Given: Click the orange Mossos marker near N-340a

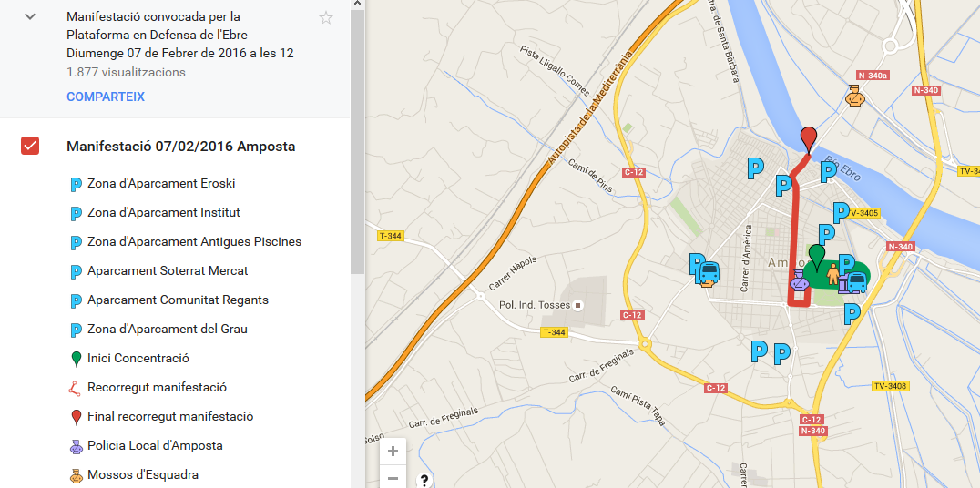Looking at the screenshot, I should pyautogui.click(x=854, y=96).
